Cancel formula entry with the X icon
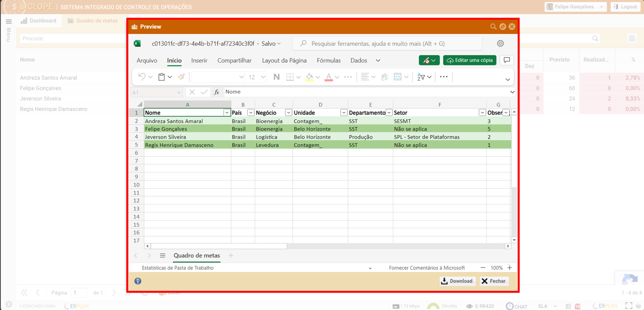The width and height of the screenshot is (644, 310). tap(192, 92)
